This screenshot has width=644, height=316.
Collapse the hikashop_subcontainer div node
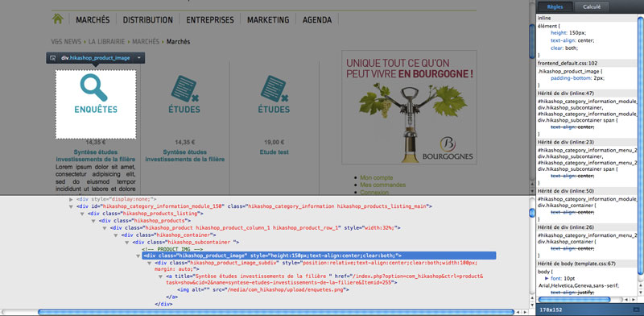pos(127,243)
